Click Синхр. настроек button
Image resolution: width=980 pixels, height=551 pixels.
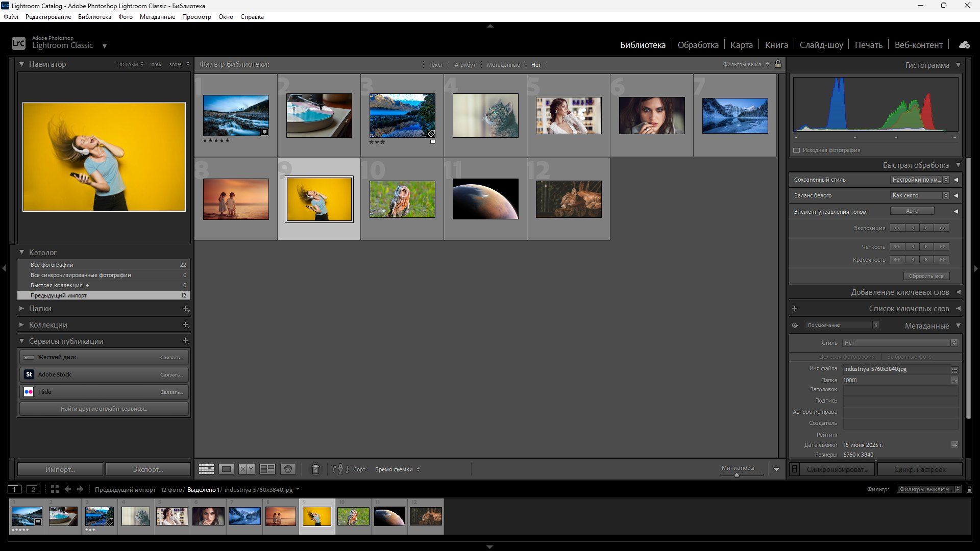pos(920,469)
